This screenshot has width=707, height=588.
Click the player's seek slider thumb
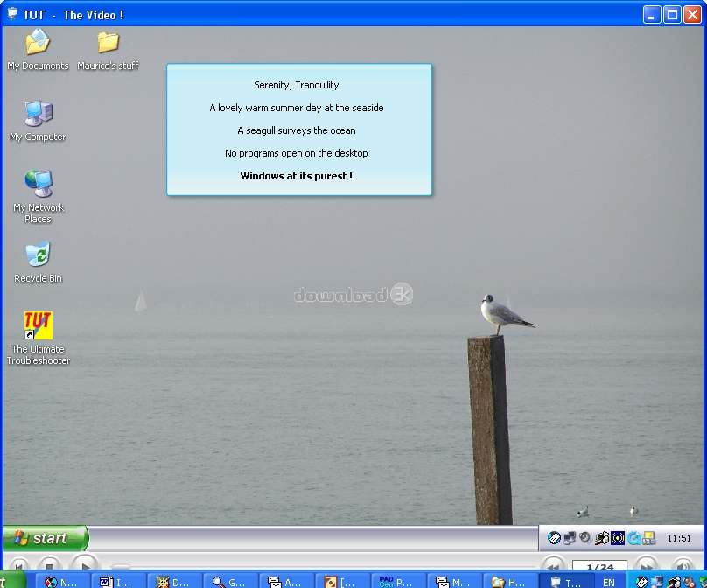[121, 566]
